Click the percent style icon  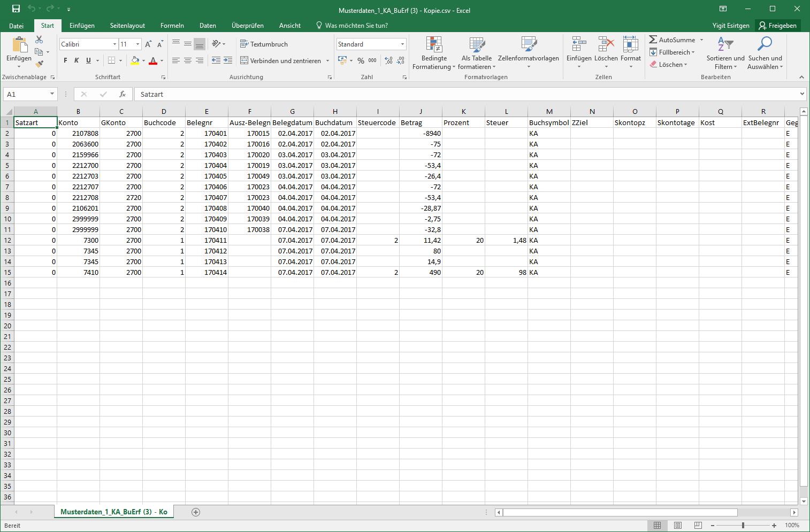(x=361, y=60)
